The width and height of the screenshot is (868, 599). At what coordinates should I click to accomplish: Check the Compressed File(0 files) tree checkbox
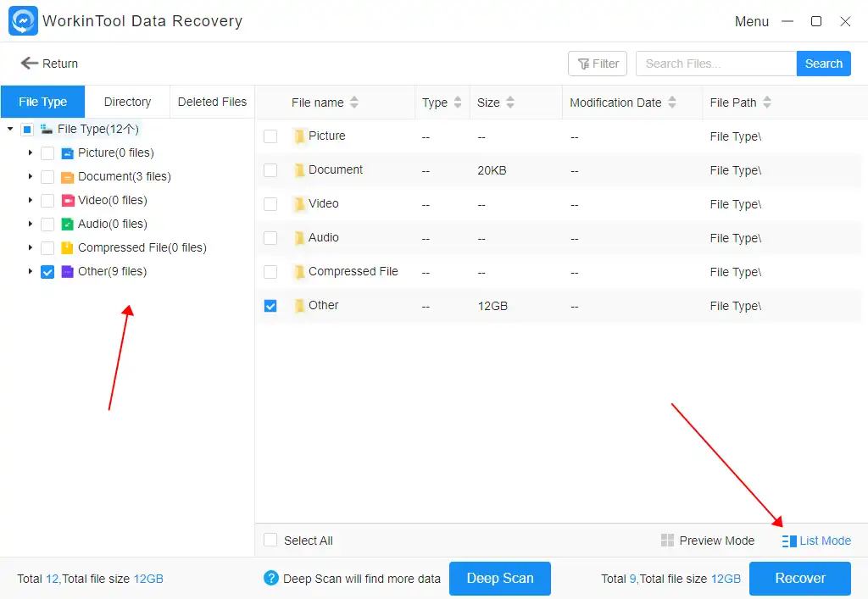tap(47, 247)
